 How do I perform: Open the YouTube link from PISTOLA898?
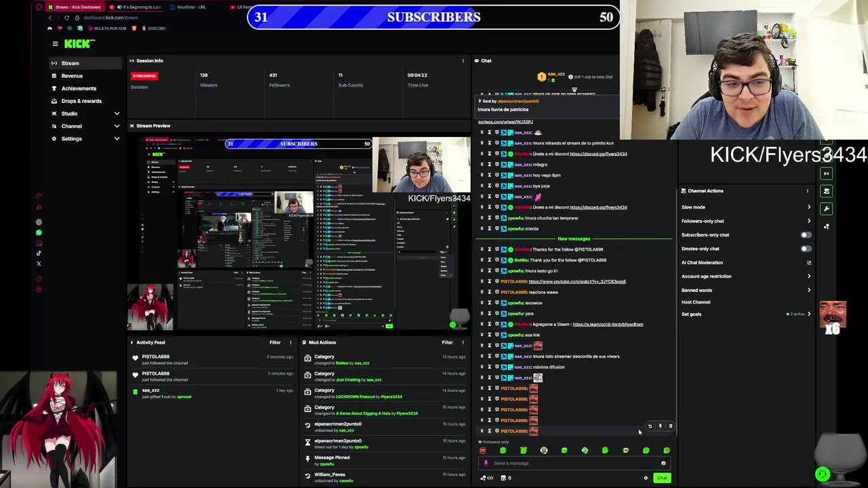[x=577, y=281]
